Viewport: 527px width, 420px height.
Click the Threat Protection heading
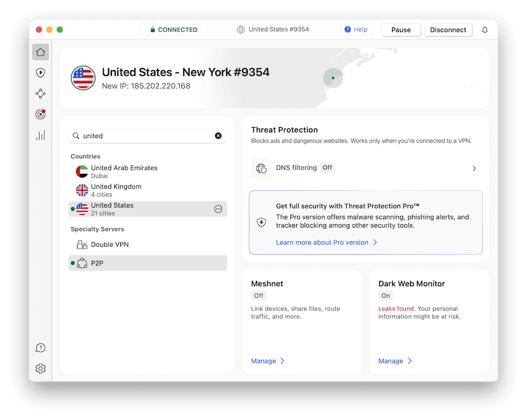285,130
